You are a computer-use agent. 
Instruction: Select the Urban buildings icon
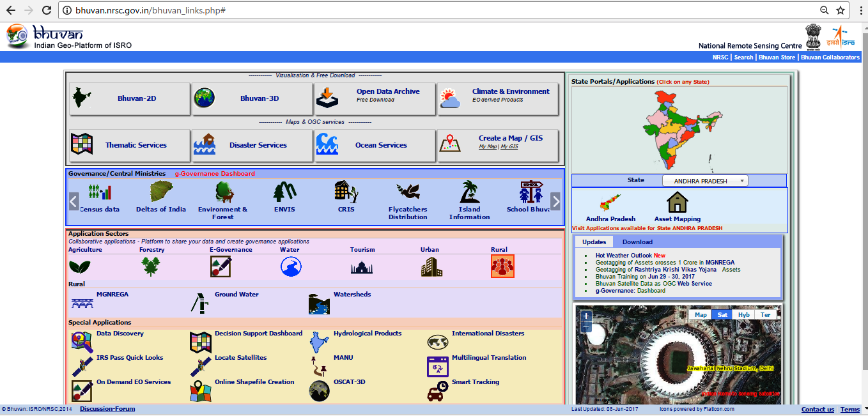point(431,266)
